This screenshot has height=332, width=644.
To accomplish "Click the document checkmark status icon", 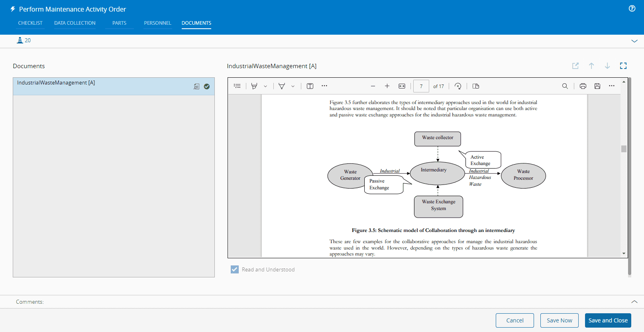I will pyautogui.click(x=207, y=86).
